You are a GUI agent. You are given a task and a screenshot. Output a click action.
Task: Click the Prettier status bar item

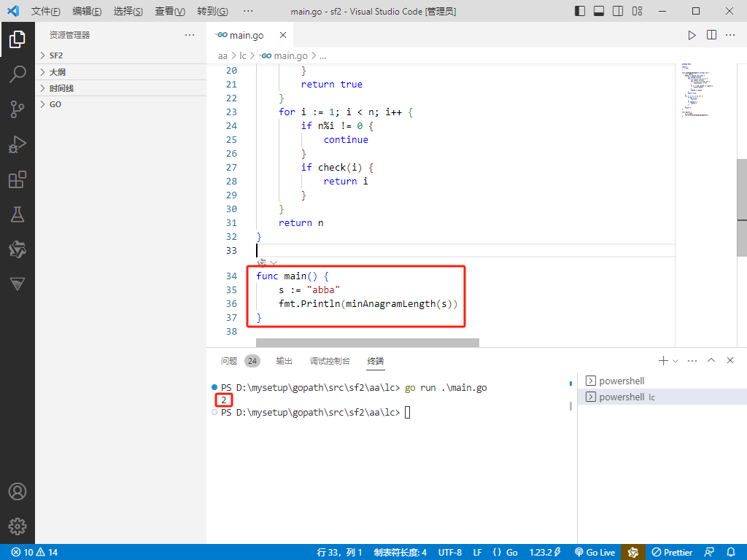click(672, 553)
